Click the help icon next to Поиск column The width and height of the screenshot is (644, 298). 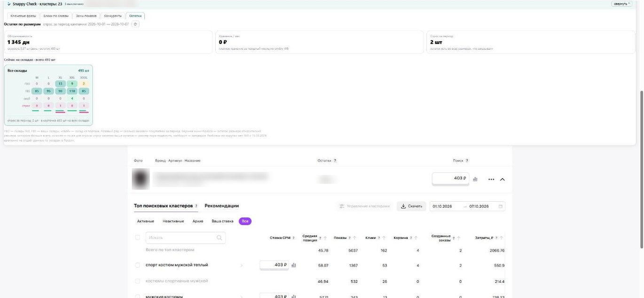(467, 161)
